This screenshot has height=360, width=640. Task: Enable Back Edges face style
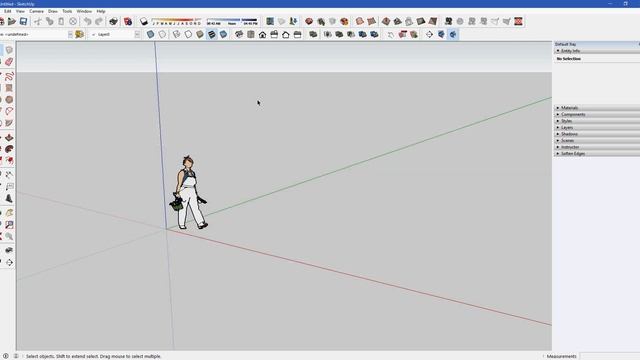tap(162, 35)
